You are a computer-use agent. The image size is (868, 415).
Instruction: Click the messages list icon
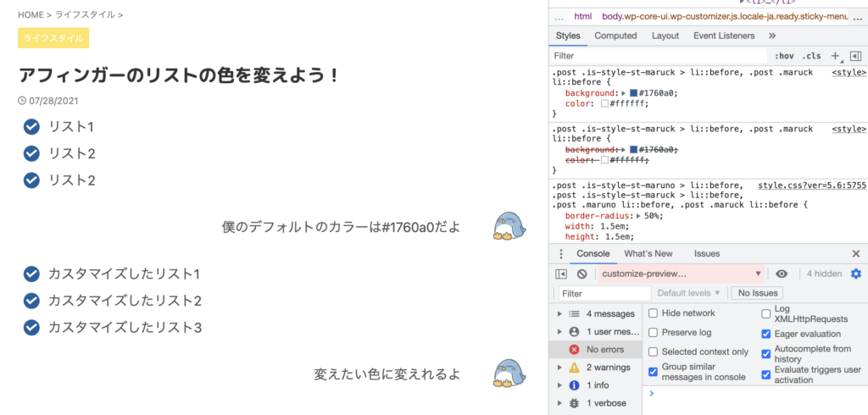click(574, 313)
